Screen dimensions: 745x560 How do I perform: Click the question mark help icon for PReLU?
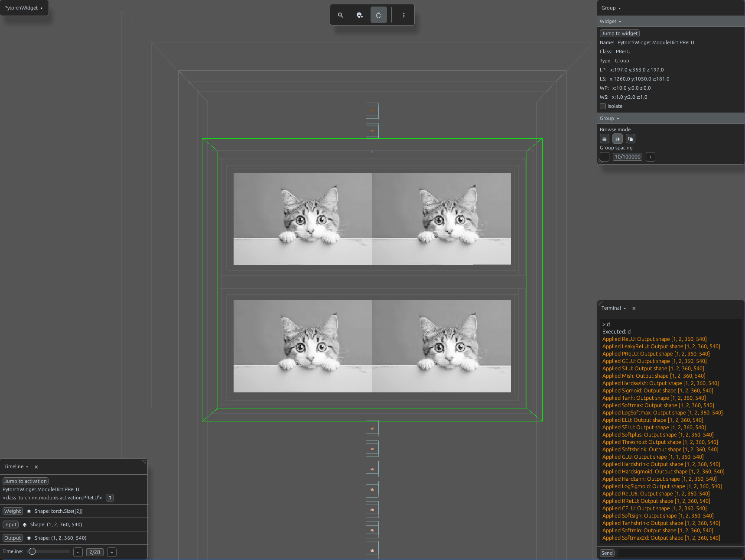pos(110,498)
